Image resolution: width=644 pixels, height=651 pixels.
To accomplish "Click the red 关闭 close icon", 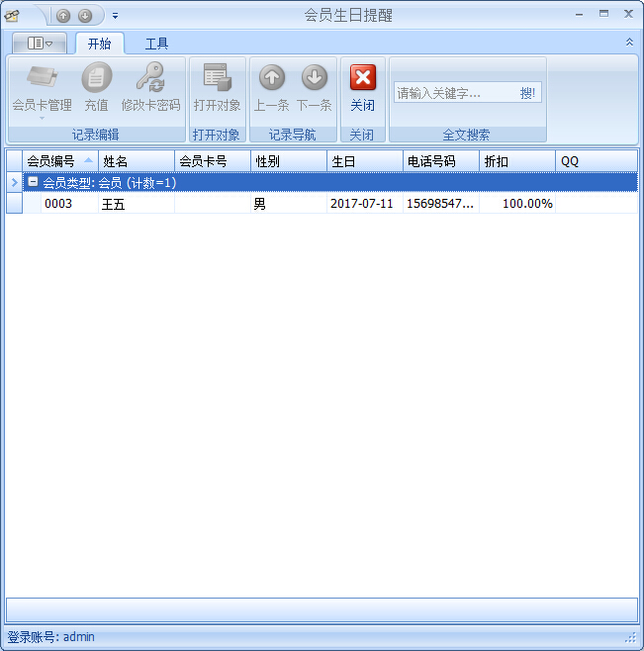I will click(363, 78).
